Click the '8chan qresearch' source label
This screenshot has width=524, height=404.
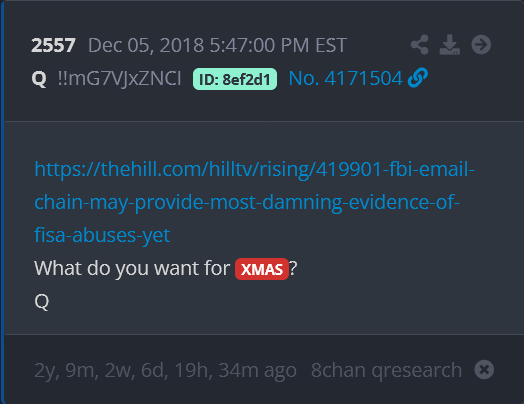click(x=386, y=371)
